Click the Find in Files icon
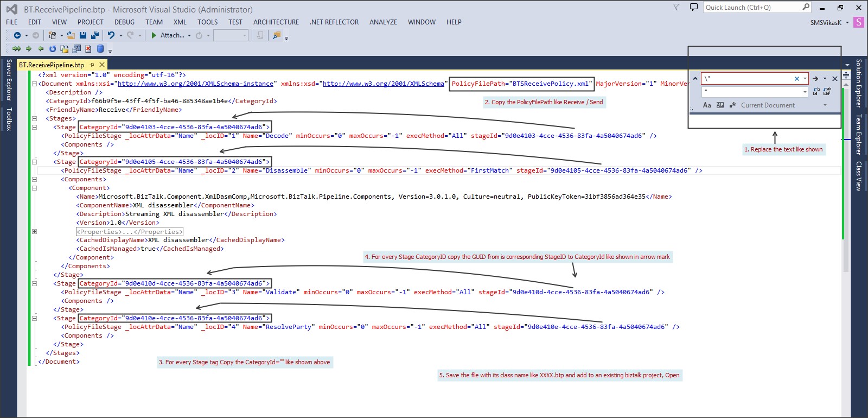Viewport: 868px width, 418px height. (x=277, y=35)
